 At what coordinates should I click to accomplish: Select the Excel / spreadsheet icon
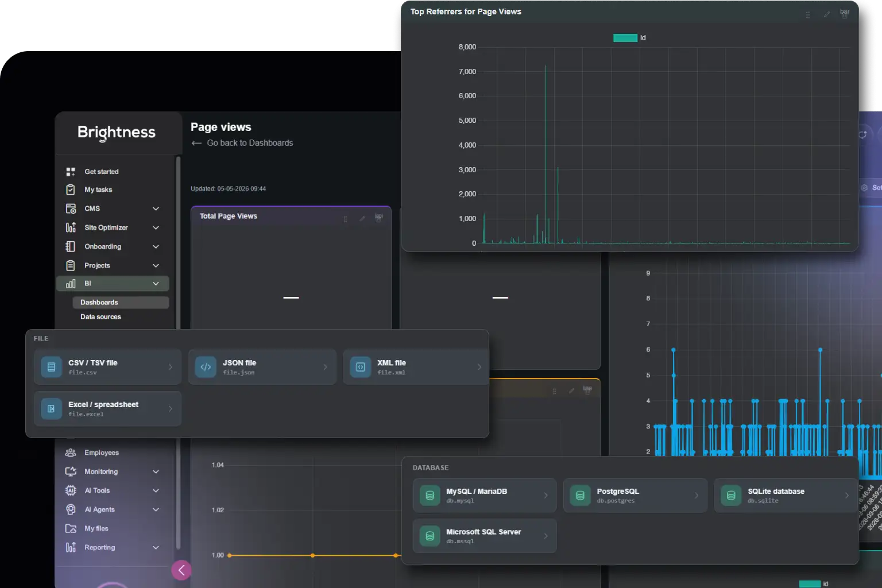pos(51,409)
